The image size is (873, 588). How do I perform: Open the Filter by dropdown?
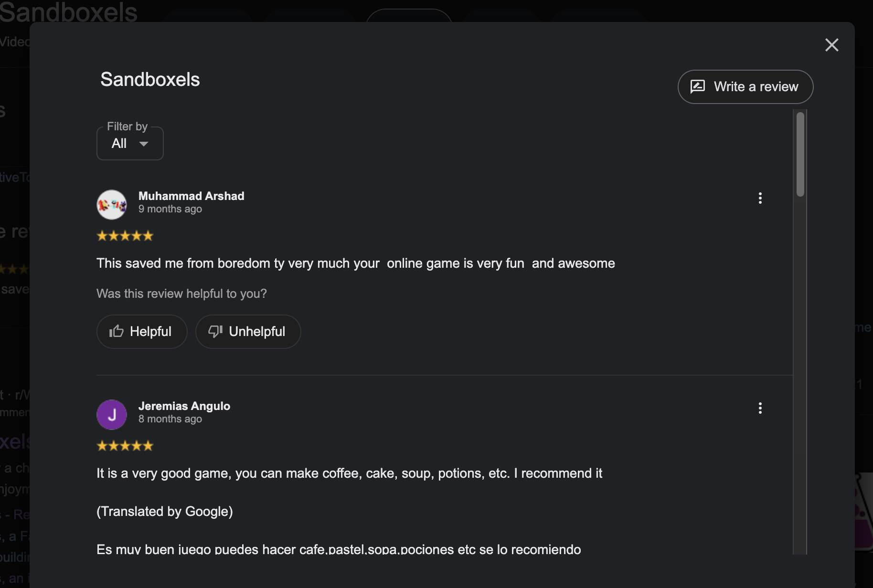(x=130, y=143)
